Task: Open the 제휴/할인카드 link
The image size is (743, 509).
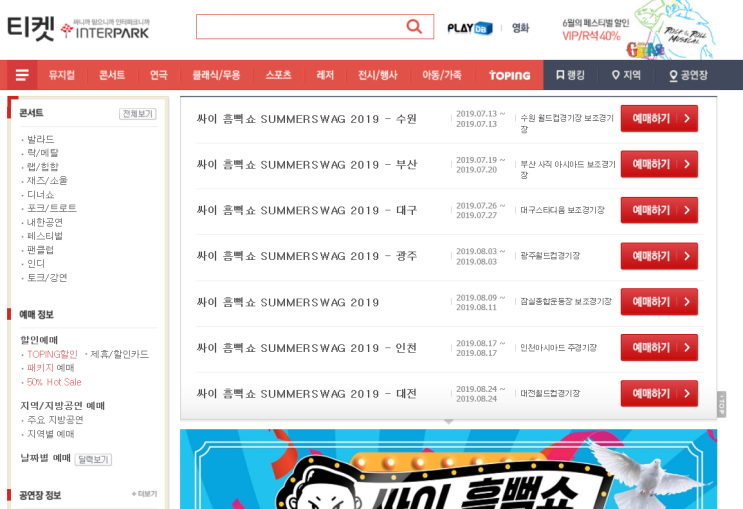Action: pos(119,354)
